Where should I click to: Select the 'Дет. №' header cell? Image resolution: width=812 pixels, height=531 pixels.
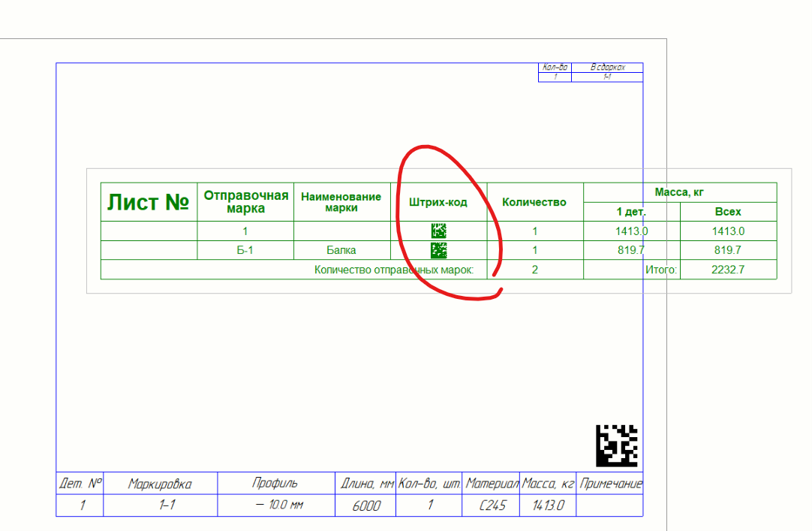pos(80,484)
